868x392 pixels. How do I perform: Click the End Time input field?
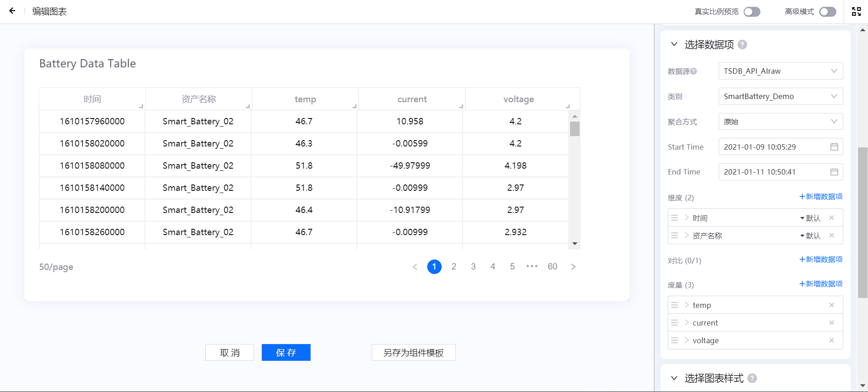tap(781, 172)
